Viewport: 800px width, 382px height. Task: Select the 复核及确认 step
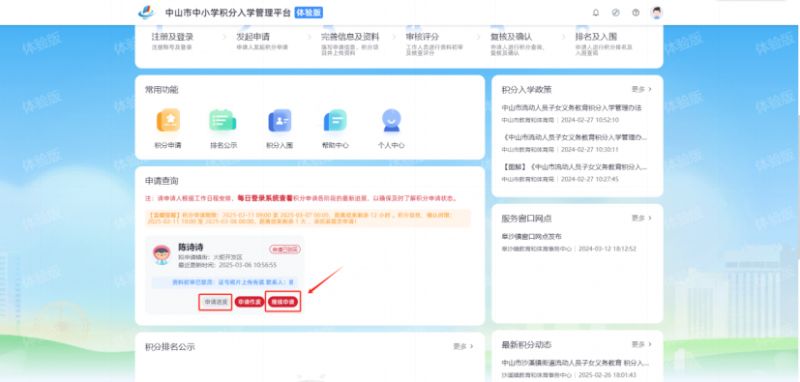[511, 37]
